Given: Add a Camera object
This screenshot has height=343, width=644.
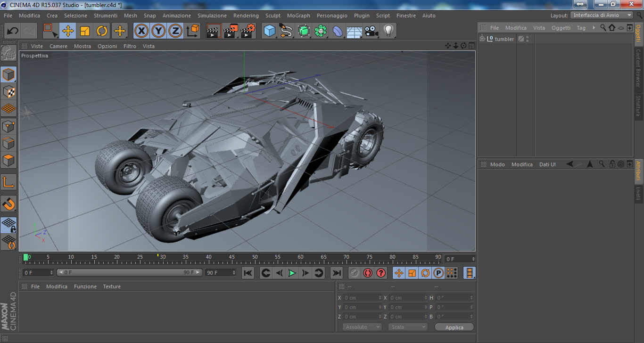Looking at the screenshot, I should pos(371,31).
